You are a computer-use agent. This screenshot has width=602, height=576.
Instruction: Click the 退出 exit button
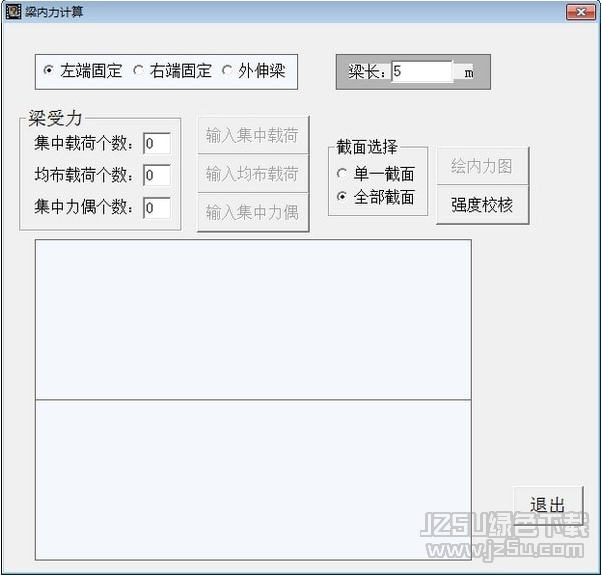click(548, 505)
